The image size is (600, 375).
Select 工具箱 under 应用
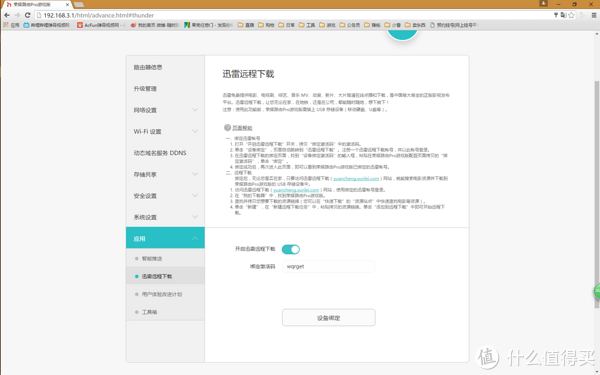click(165, 312)
